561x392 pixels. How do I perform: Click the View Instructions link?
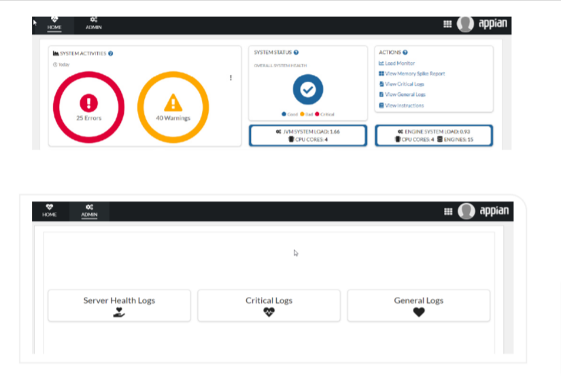click(x=403, y=106)
